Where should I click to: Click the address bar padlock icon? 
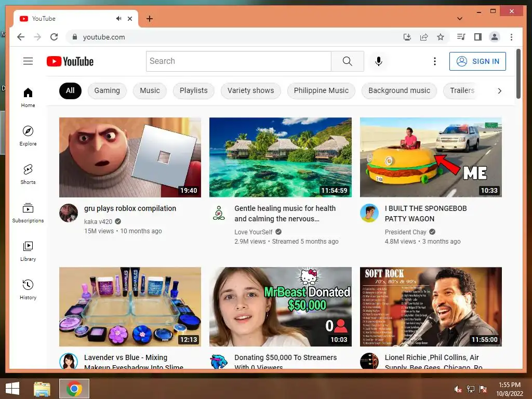coord(75,37)
